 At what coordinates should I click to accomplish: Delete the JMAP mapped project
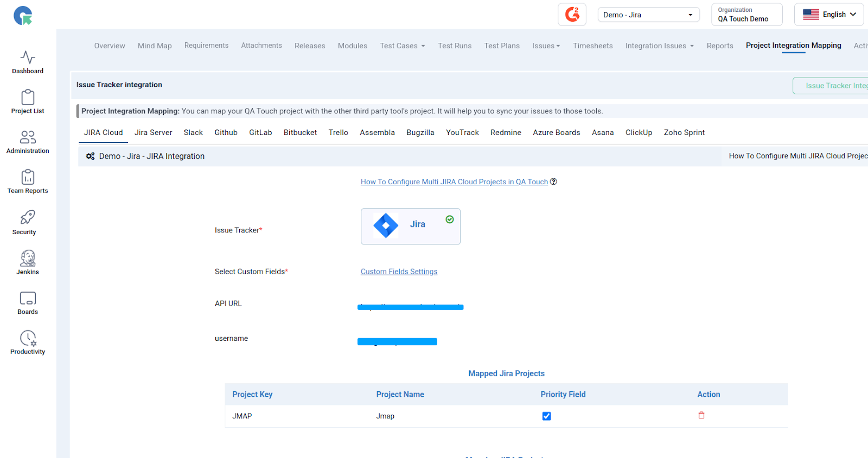pos(701,416)
